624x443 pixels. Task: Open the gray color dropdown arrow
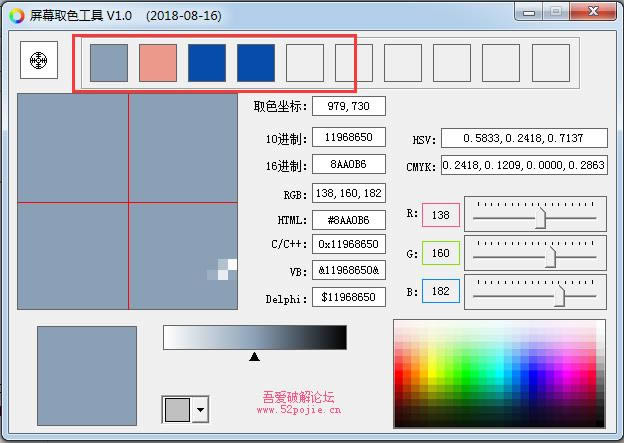(201, 410)
